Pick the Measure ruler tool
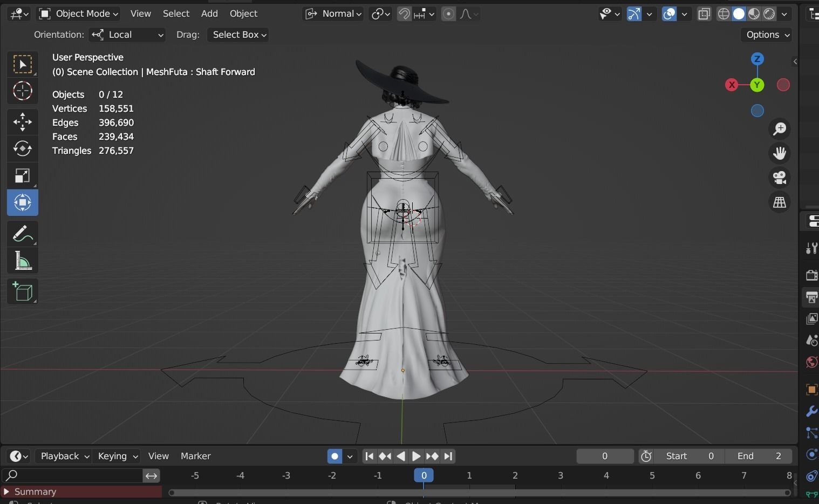 coord(23,261)
